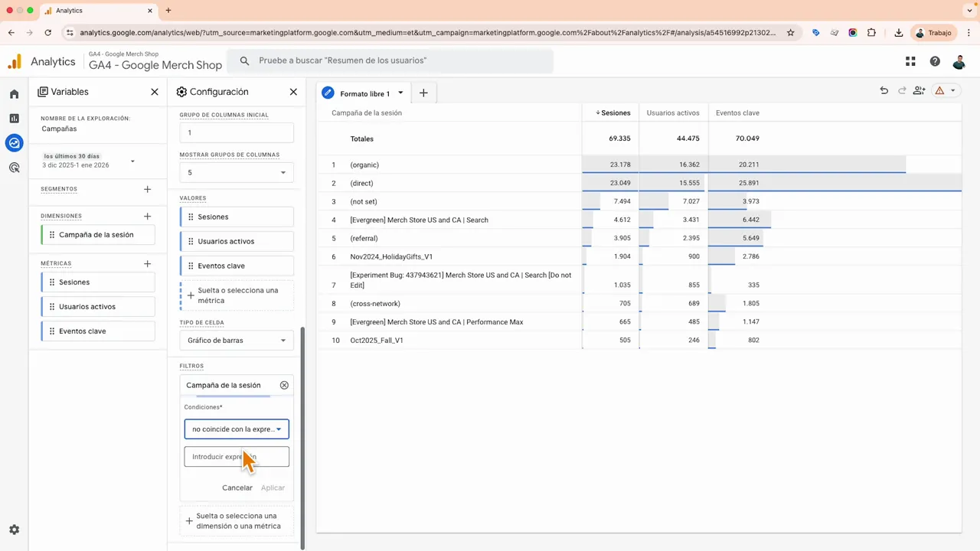The height and width of the screenshot is (551, 980).
Task: Go to the Analytics Home nav icon
Action: point(14,94)
